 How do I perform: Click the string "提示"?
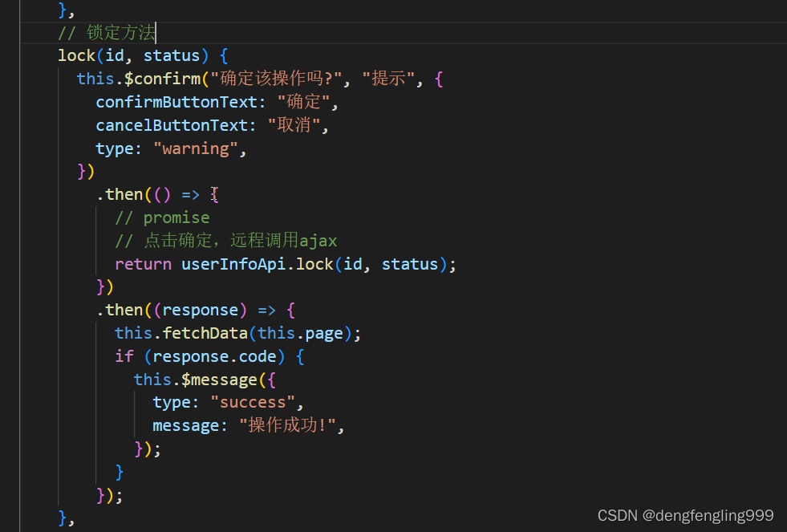click(x=388, y=79)
